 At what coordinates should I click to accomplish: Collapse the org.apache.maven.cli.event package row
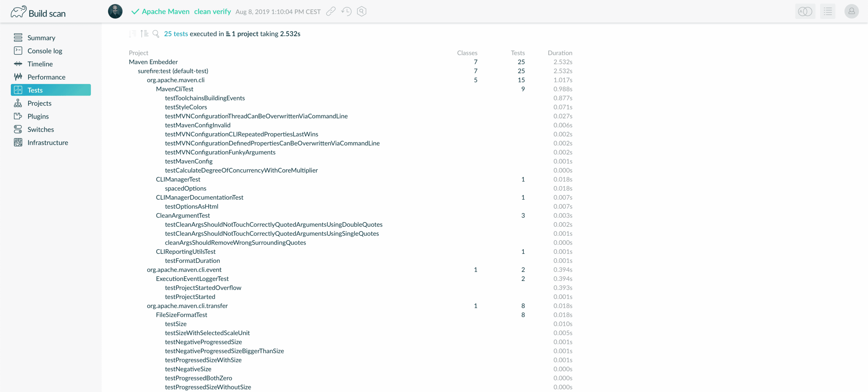[184, 270]
